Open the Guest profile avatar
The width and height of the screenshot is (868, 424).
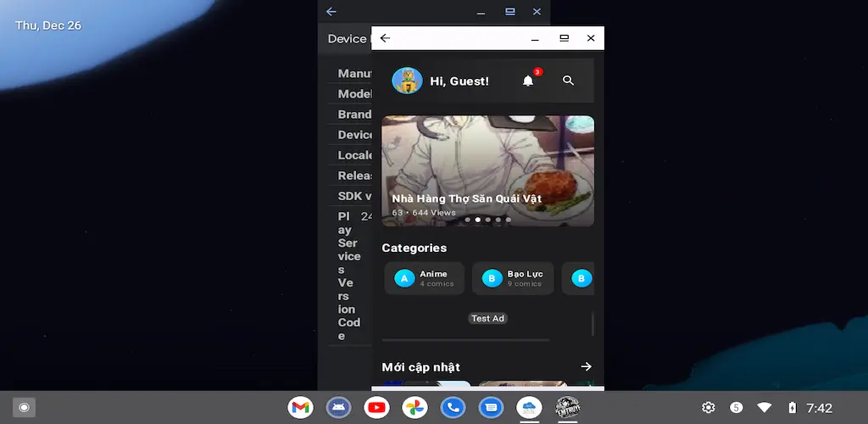point(408,81)
